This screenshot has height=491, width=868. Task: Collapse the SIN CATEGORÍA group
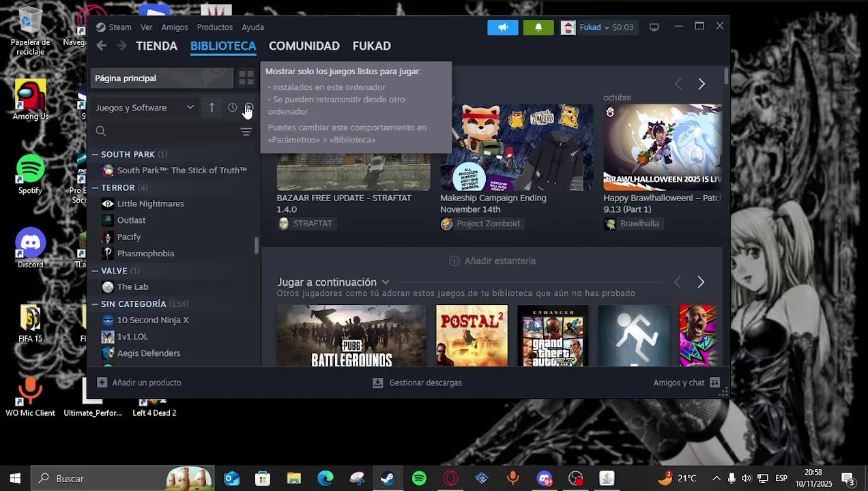(x=95, y=303)
